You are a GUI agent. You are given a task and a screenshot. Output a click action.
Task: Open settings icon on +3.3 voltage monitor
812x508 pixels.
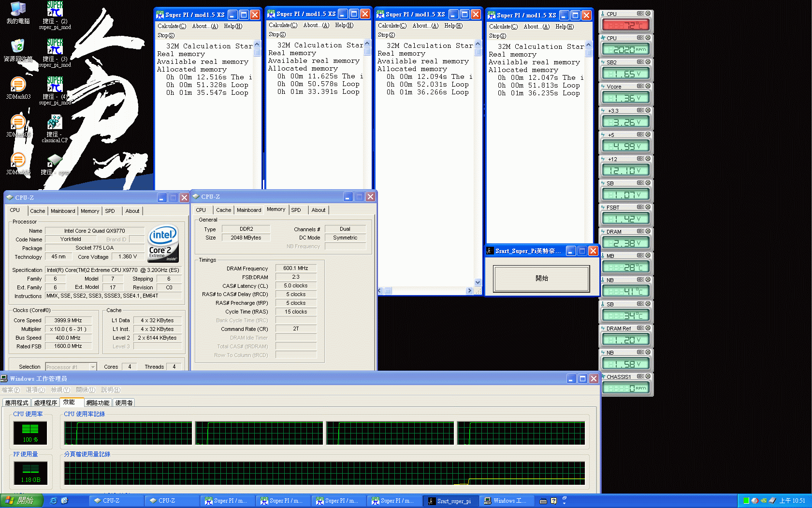(x=640, y=110)
